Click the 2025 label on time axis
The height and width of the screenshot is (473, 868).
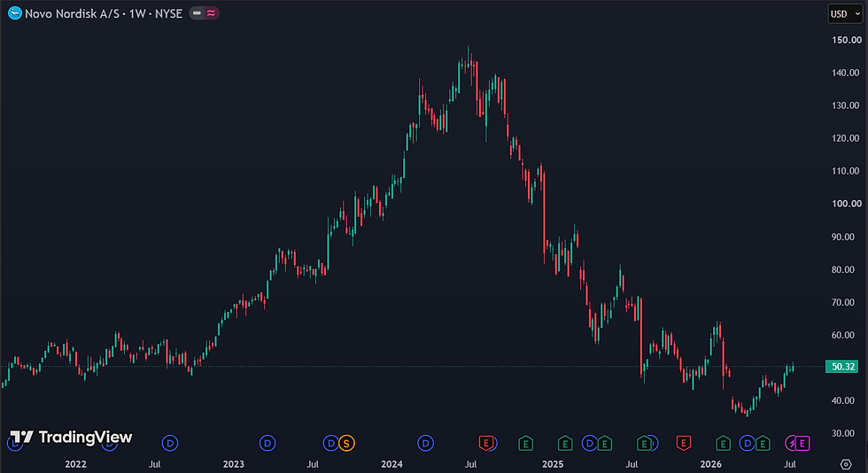click(x=553, y=464)
